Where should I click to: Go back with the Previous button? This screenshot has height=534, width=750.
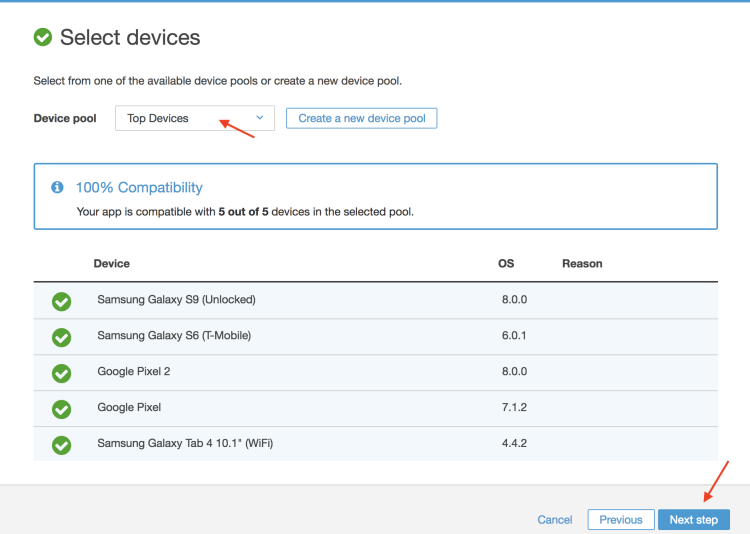[x=620, y=520]
